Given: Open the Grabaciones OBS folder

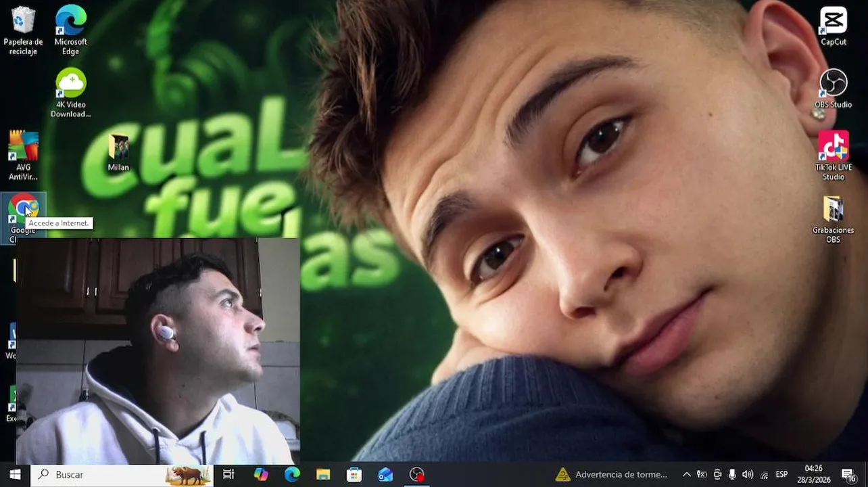Looking at the screenshot, I should (833, 219).
